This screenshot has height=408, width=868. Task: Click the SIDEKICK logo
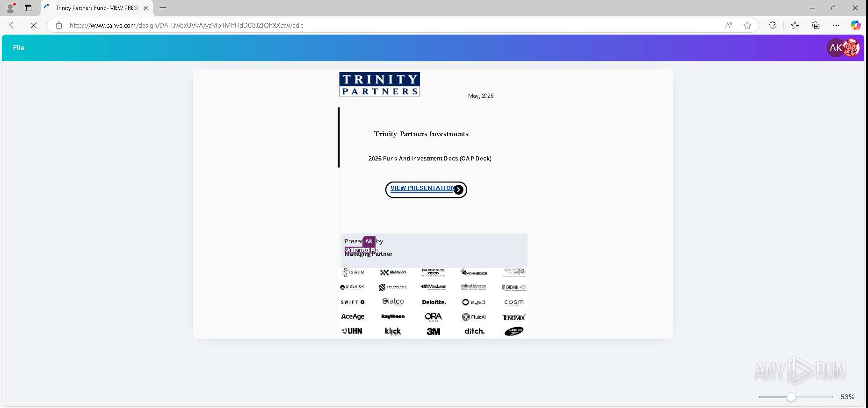[x=352, y=287]
